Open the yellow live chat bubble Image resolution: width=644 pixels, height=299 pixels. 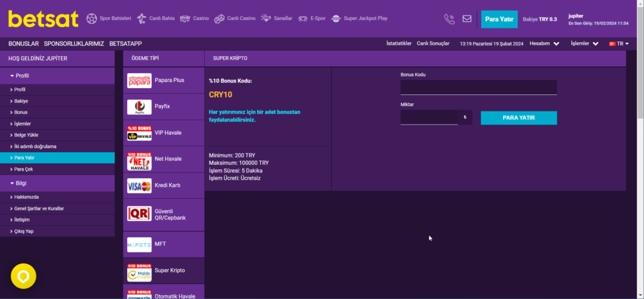tap(23, 276)
